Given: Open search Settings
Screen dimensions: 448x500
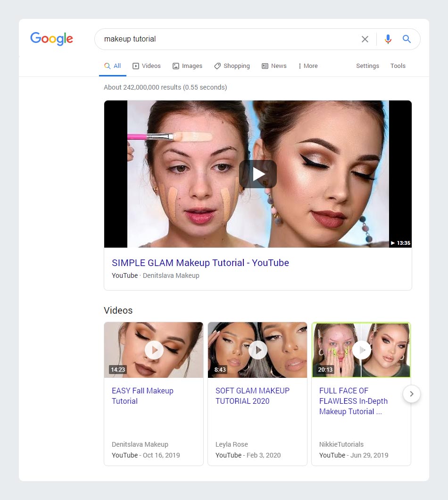Looking at the screenshot, I should pos(367,66).
